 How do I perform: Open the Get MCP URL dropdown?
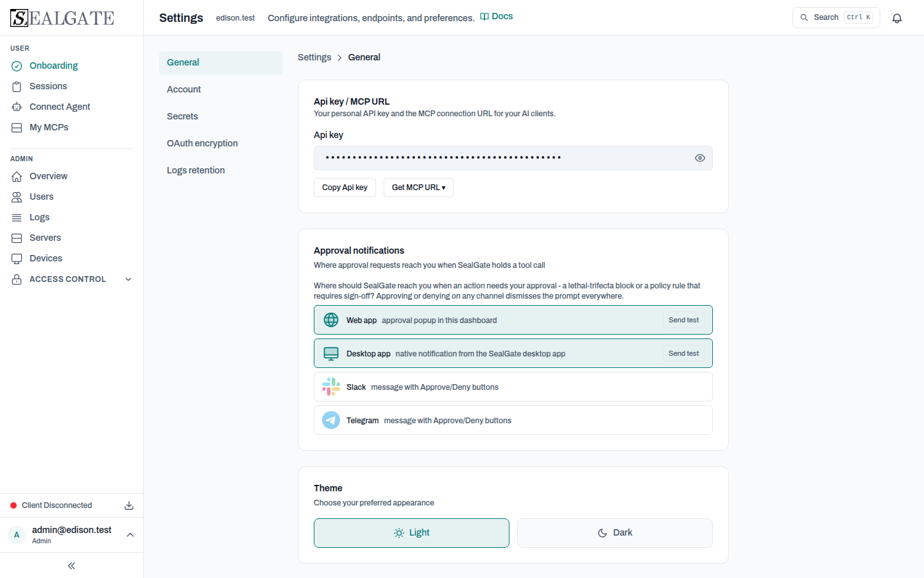click(x=418, y=188)
